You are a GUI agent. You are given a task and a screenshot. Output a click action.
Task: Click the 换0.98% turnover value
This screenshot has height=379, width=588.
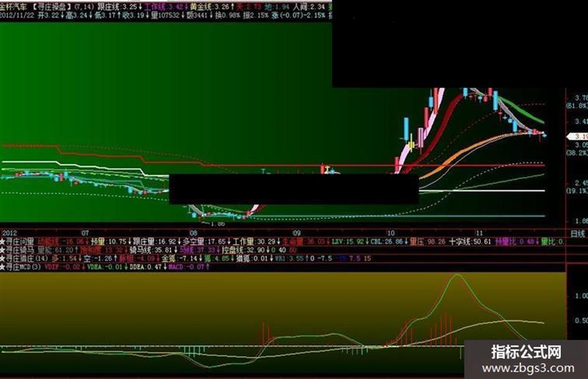[x=227, y=15]
